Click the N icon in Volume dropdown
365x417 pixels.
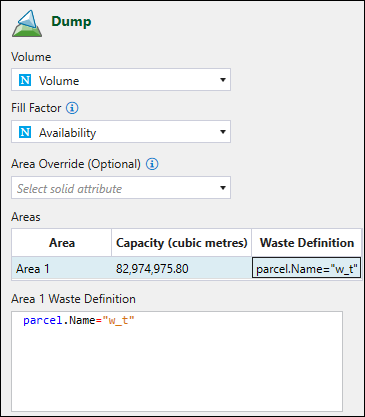(x=25, y=80)
